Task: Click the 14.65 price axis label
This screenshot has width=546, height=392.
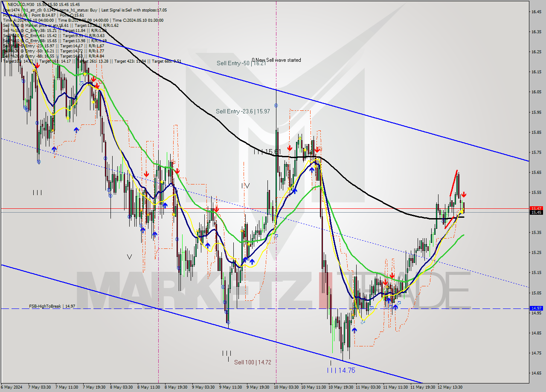Action: [x=536, y=373]
